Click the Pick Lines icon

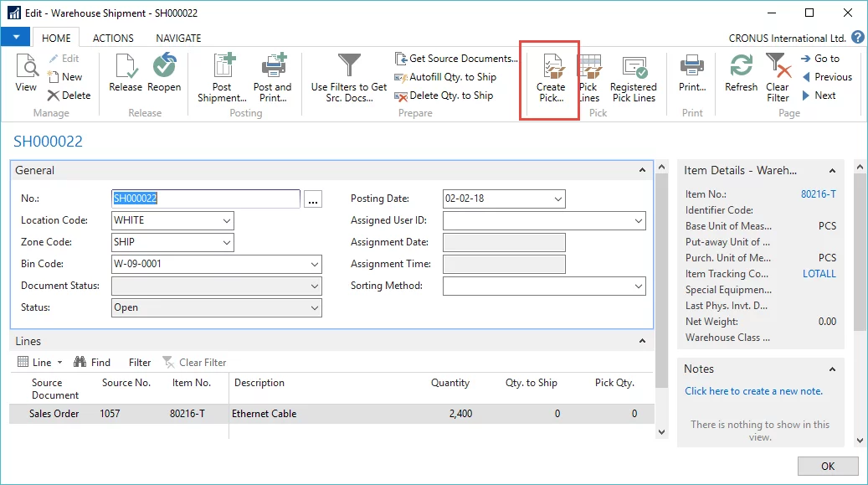[x=588, y=67]
